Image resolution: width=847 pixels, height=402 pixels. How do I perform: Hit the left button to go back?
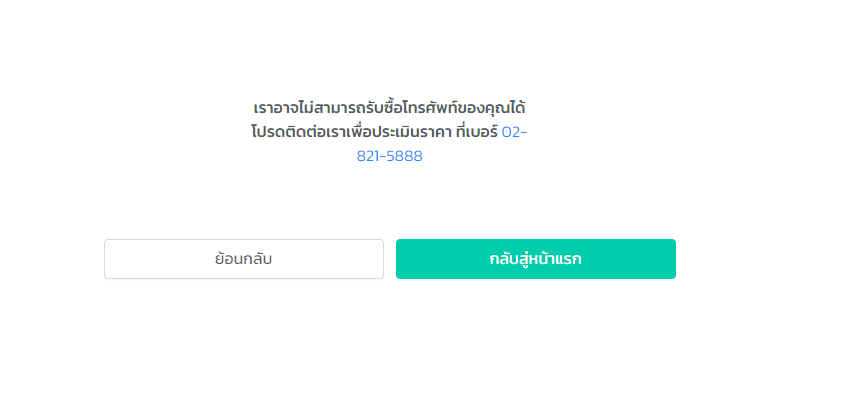point(243,259)
